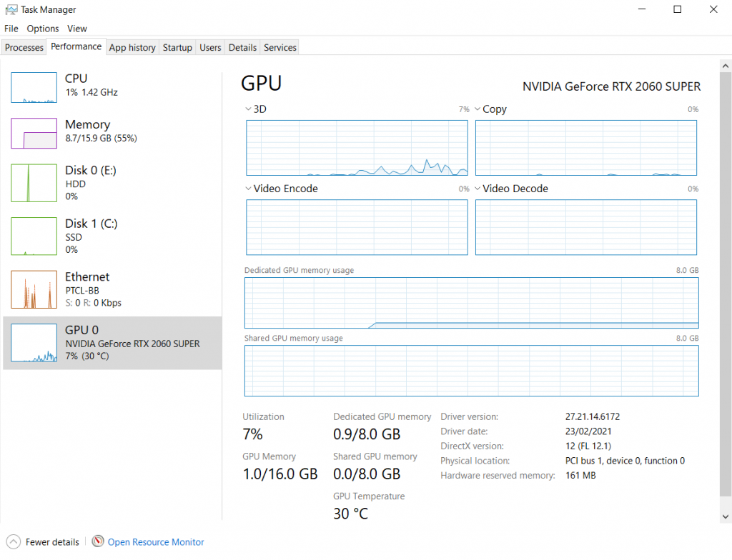Open the Copy engine dropdown
The image size is (732, 560).
478,109
